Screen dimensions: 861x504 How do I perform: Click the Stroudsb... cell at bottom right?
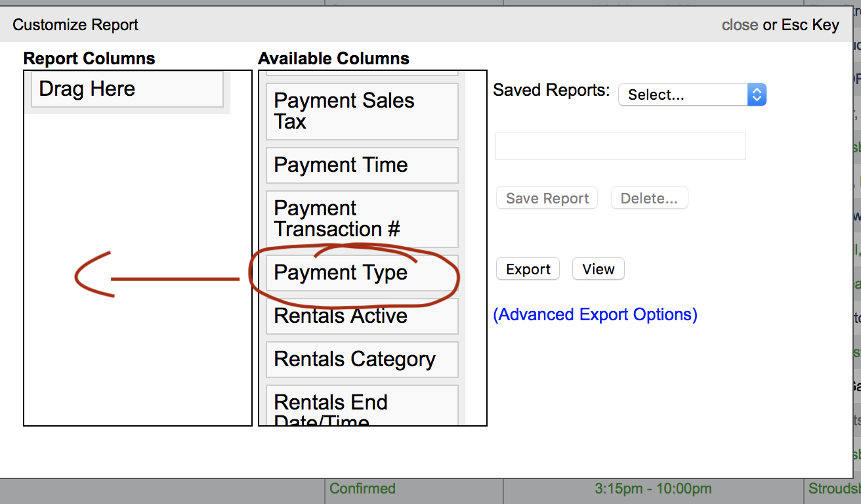[x=833, y=489]
